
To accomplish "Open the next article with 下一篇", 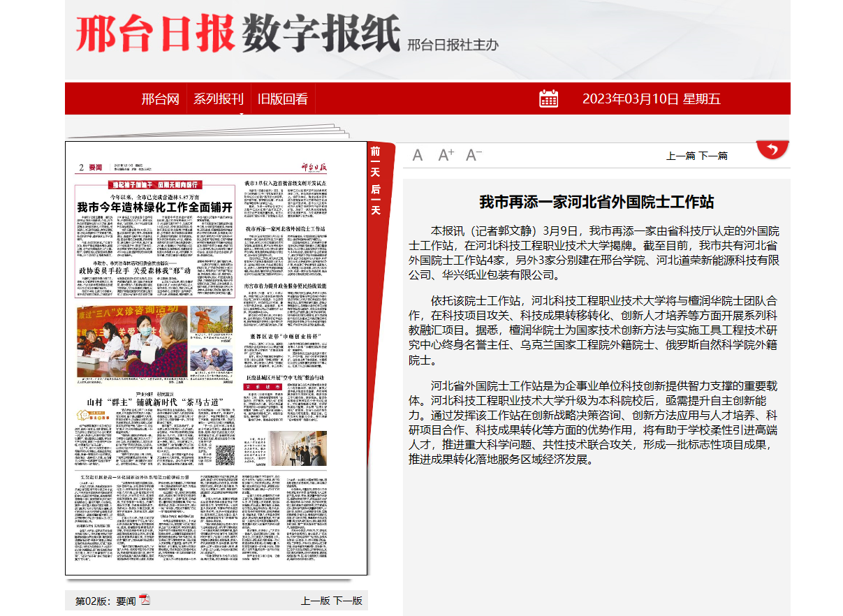I will [713, 156].
